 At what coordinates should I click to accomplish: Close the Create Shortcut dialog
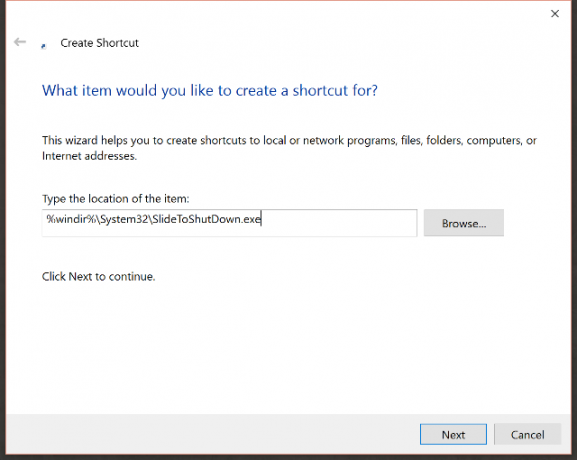555,14
